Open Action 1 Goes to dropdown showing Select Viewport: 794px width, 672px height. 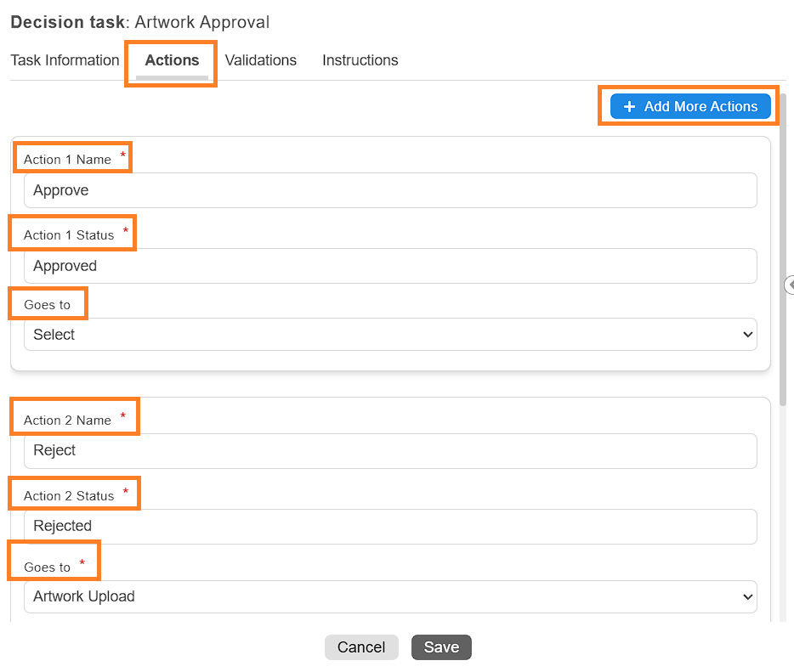pos(390,335)
